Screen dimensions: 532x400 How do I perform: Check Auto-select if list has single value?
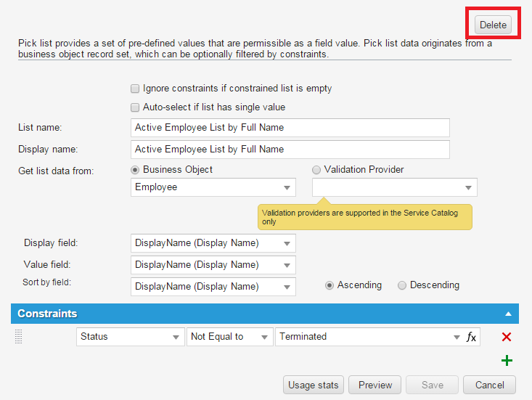[x=135, y=107]
